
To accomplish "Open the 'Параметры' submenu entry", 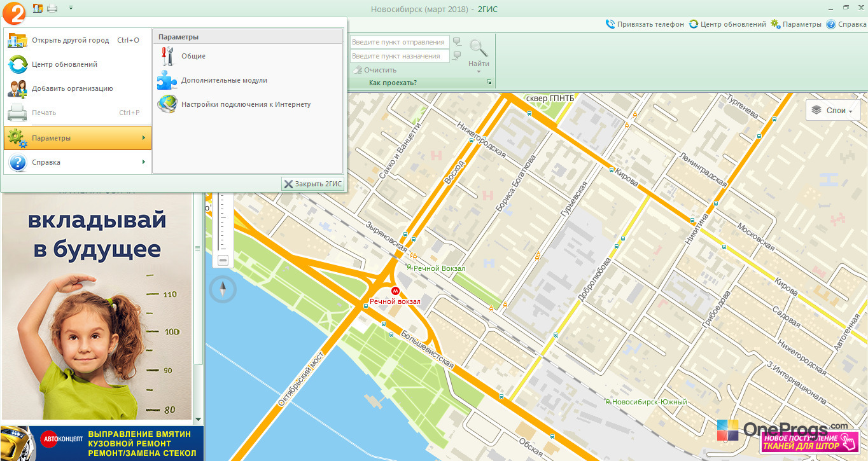I will click(78, 138).
